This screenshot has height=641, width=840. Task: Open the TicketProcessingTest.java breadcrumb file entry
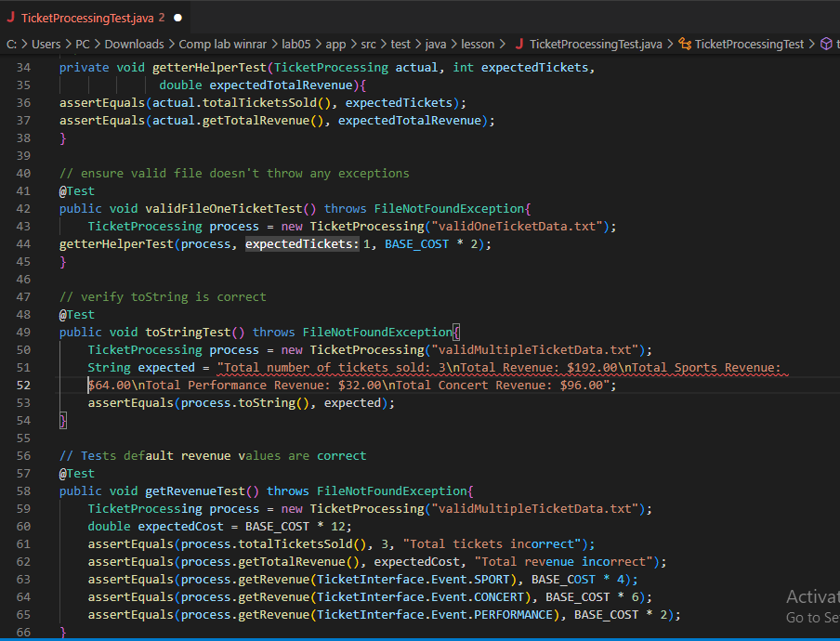(596, 45)
